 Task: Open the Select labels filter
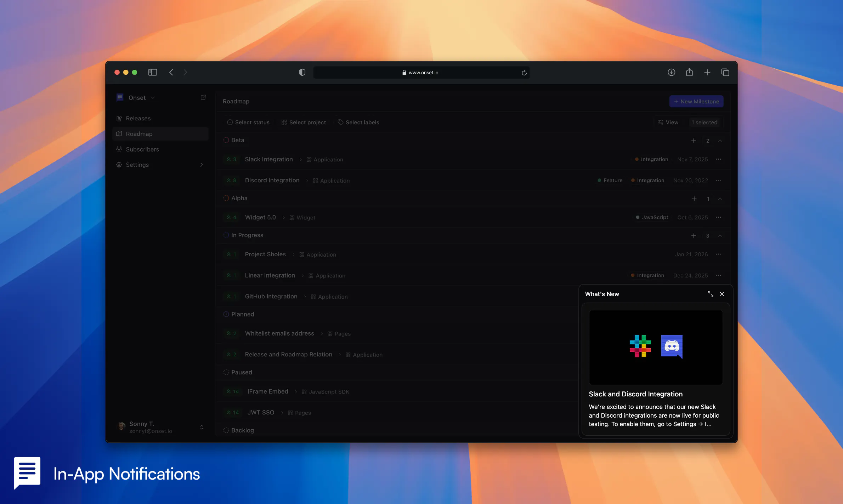click(x=358, y=122)
